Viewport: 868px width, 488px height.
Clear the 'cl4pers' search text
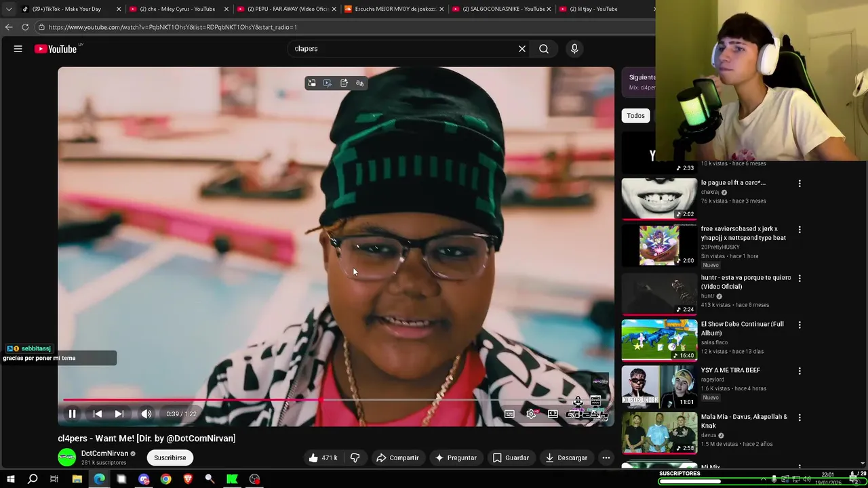(522, 49)
